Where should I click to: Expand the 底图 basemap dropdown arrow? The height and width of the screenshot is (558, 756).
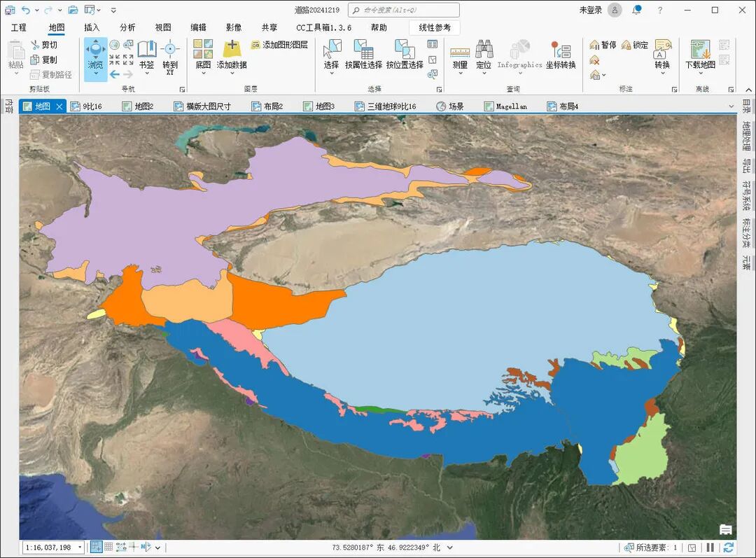tap(203, 74)
